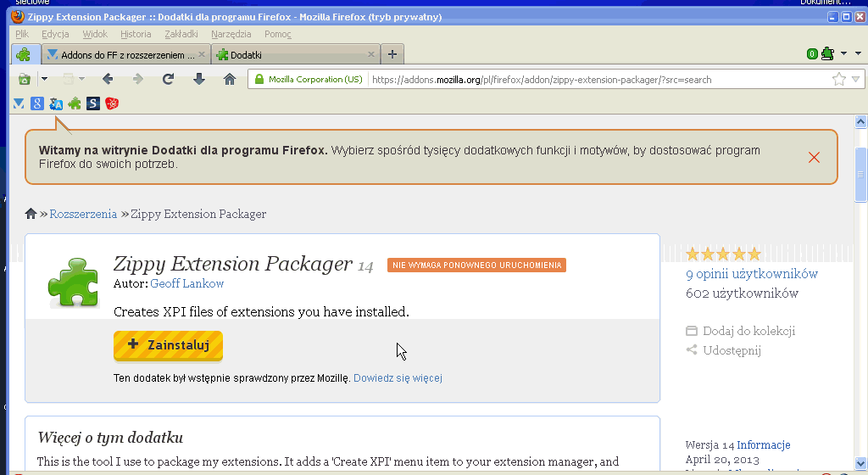The width and height of the screenshot is (868, 475).
Task: Click the Firefox logo in title bar
Action: pyautogui.click(x=18, y=17)
